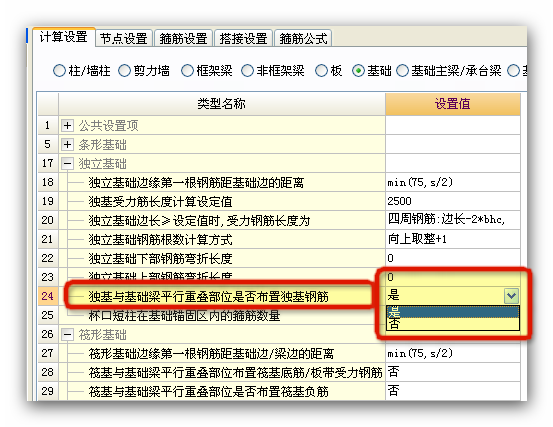Open the dropdown arrow in row 24
Screen dimensions: 553x427
(511, 296)
